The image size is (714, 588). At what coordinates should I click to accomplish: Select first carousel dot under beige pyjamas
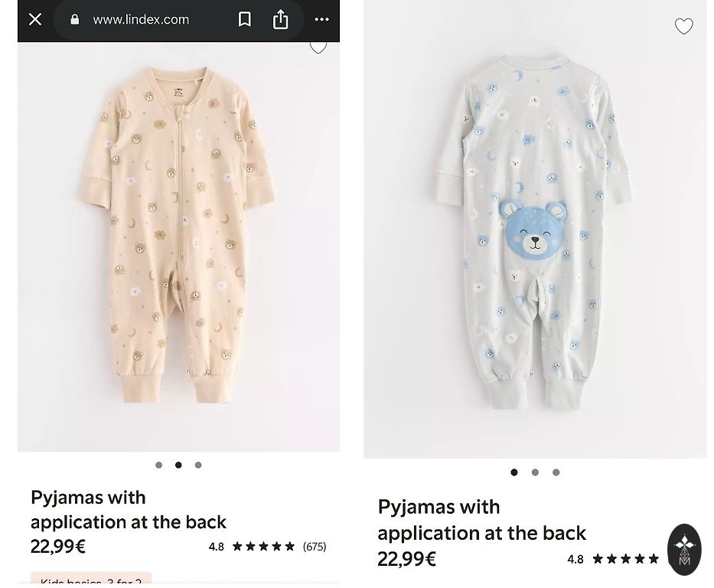point(159,465)
